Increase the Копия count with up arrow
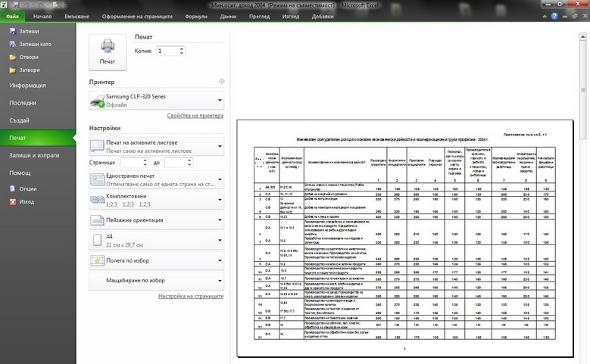Image resolution: width=590 pixels, height=364 pixels. click(x=182, y=48)
